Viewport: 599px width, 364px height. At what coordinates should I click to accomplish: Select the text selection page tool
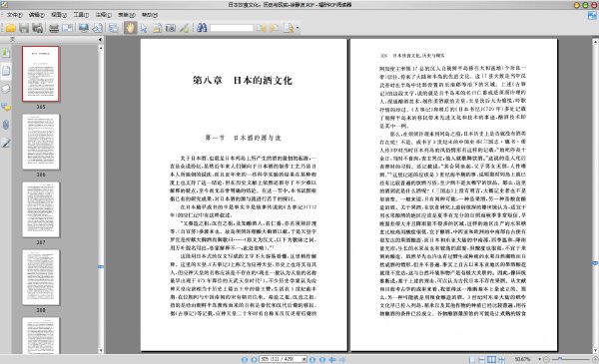157,28
